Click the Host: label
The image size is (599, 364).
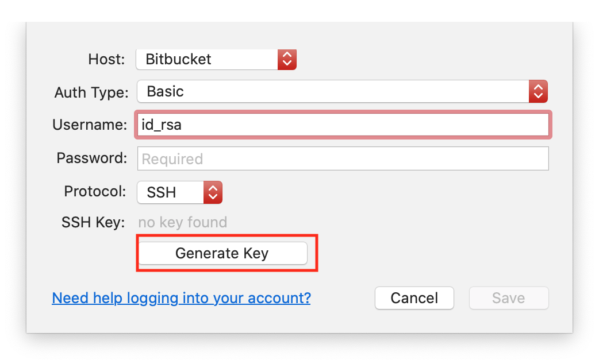pos(106,59)
